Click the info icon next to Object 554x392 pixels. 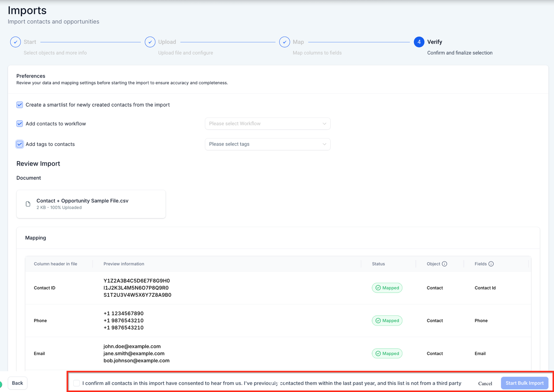point(444,264)
